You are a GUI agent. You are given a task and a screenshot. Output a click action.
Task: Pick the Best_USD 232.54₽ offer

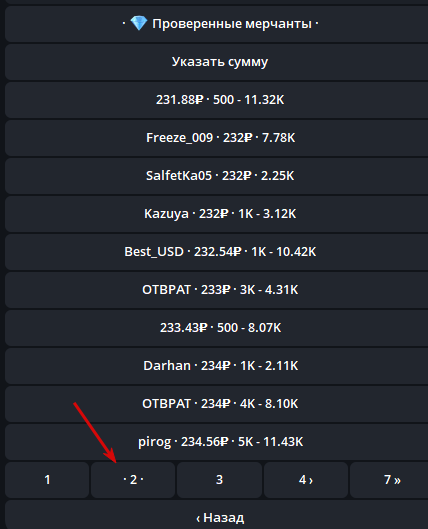[217, 252]
